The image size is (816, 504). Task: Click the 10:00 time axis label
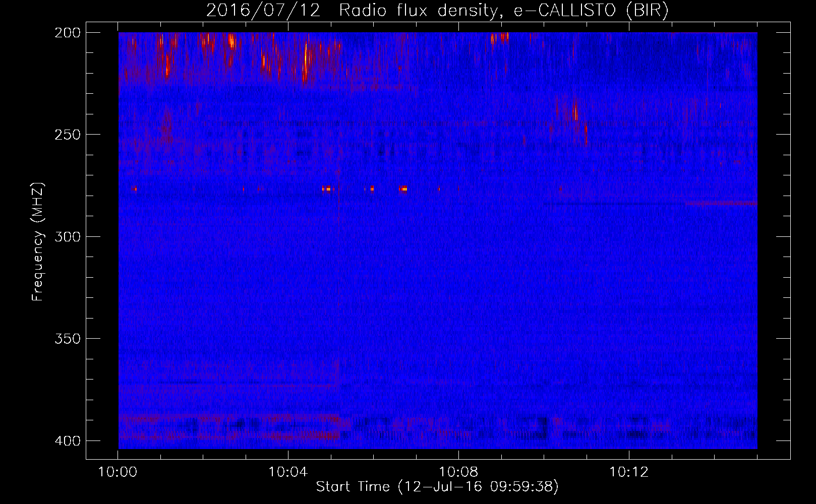click(x=118, y=472)
